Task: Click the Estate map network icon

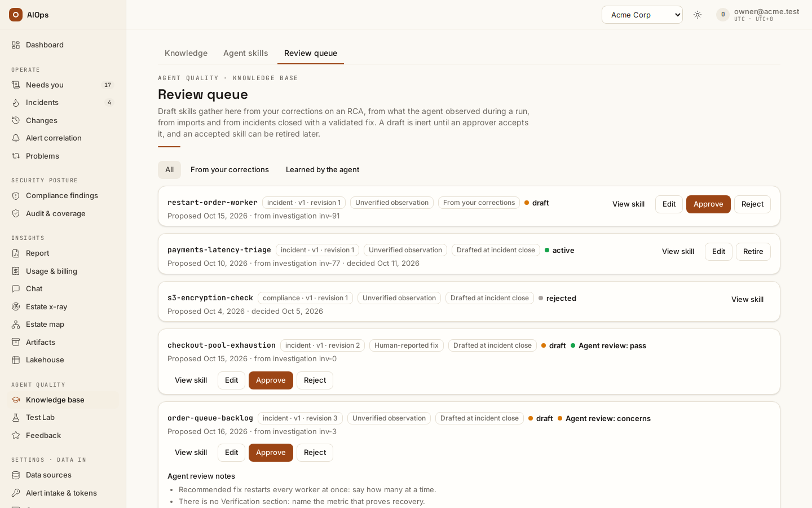Action: point(16,325)
